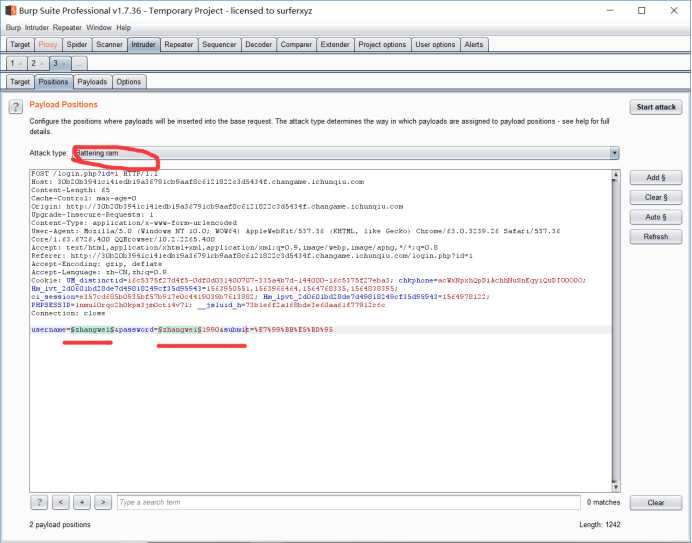Open the Options sub-tab
Image resolution: width=692 pixels, height=543 pixels.
[129, 82]
